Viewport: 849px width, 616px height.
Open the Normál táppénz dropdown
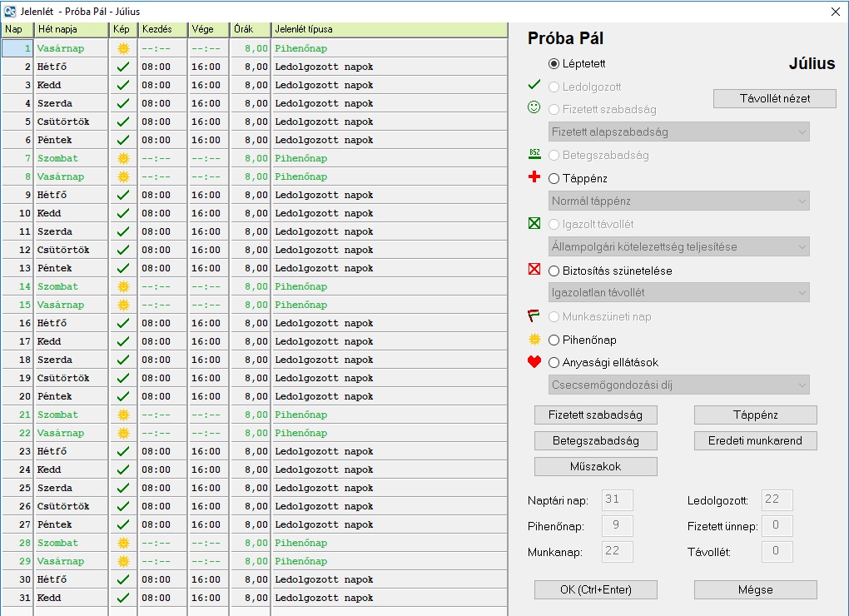[679, 201]
